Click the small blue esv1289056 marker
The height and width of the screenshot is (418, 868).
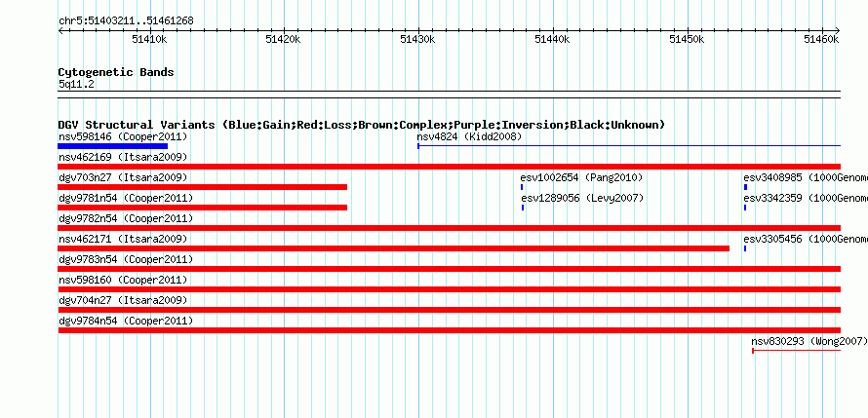coord(523,208)
